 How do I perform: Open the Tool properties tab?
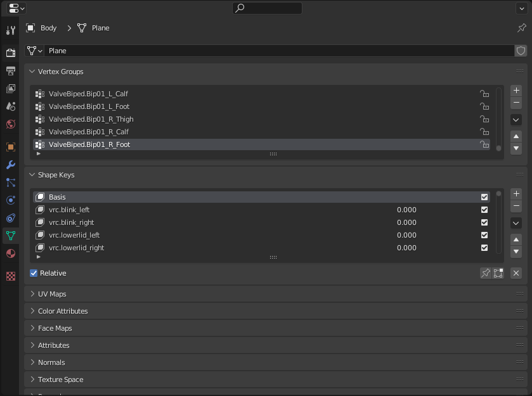click(x=11, y=30)
